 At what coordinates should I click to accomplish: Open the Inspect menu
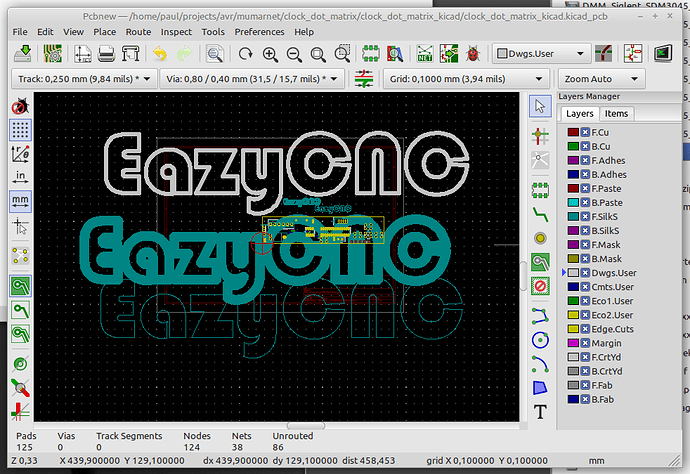[x=176, y=32]
